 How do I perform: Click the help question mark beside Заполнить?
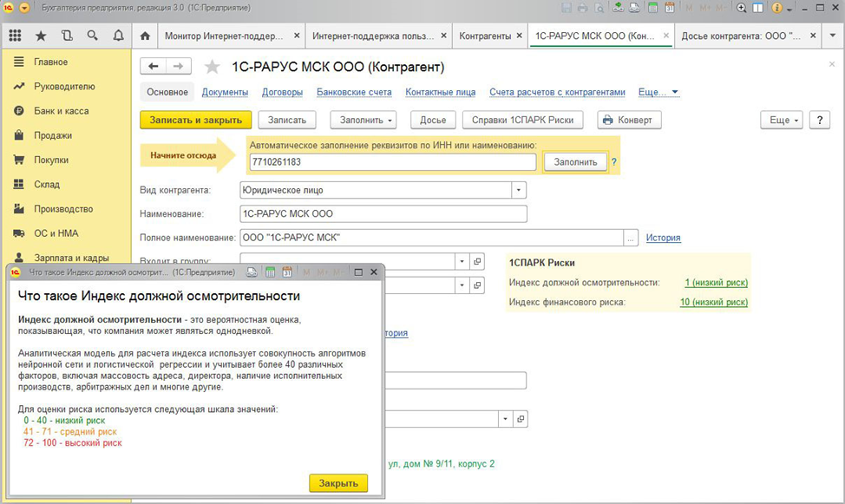pos(614,161)
